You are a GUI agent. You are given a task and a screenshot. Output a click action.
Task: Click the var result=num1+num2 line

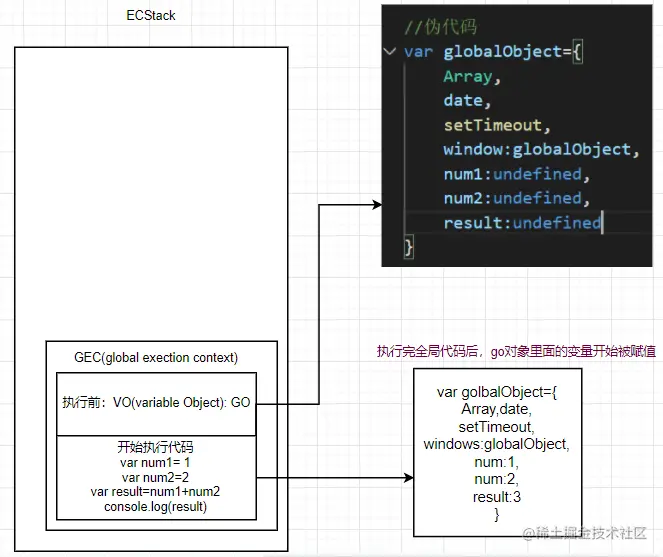coord(156,491)
